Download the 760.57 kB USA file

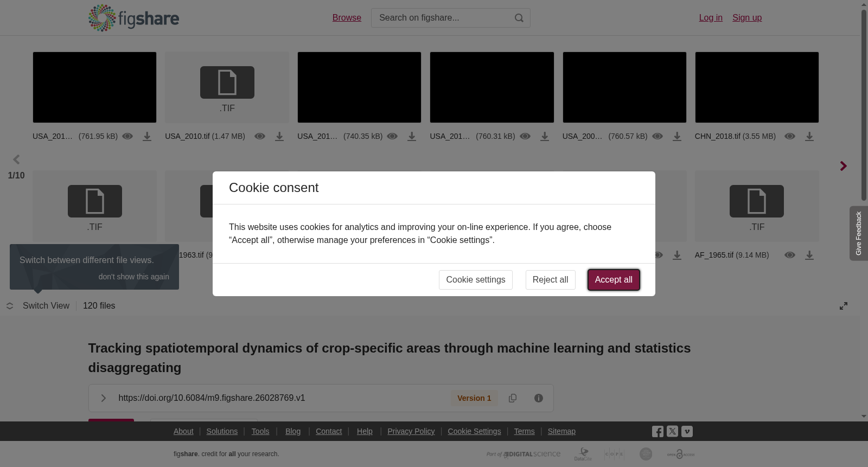coord(677,137)
